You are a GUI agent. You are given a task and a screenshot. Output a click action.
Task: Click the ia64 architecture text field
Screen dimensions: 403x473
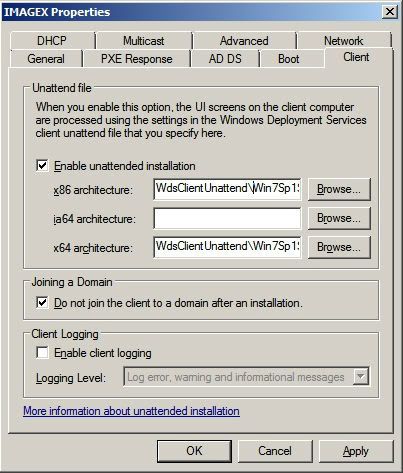(x=227, y=218)
